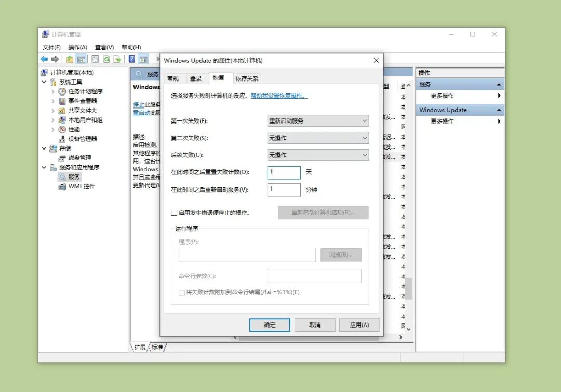Click the 计算机管理(本地) root icon
Image resolution: width=561 pixels, height=392 pixels.
pos(44,73)
